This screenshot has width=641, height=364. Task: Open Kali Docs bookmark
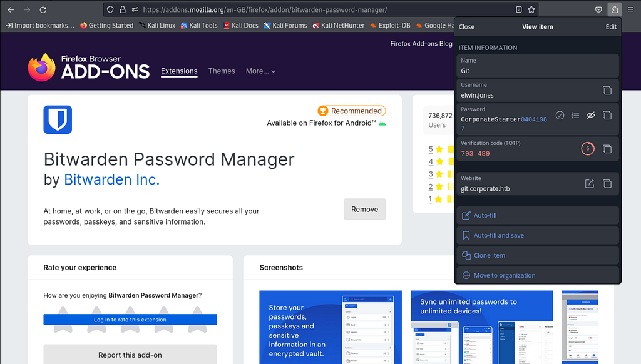[241, 25]
